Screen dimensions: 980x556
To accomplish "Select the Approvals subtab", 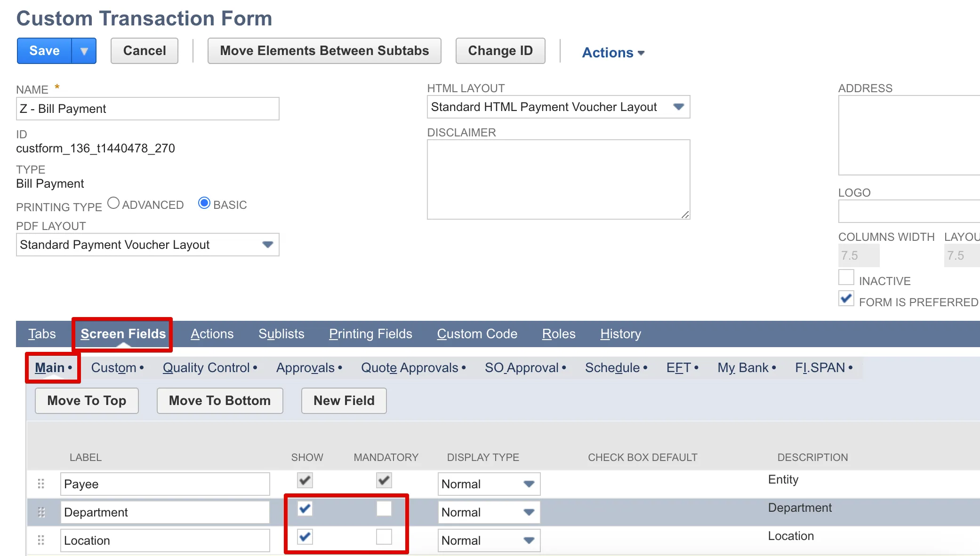I will point(309,368).
